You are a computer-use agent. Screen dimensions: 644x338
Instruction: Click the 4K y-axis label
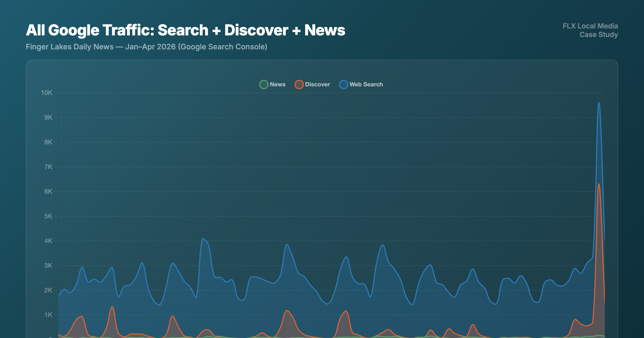48,241
